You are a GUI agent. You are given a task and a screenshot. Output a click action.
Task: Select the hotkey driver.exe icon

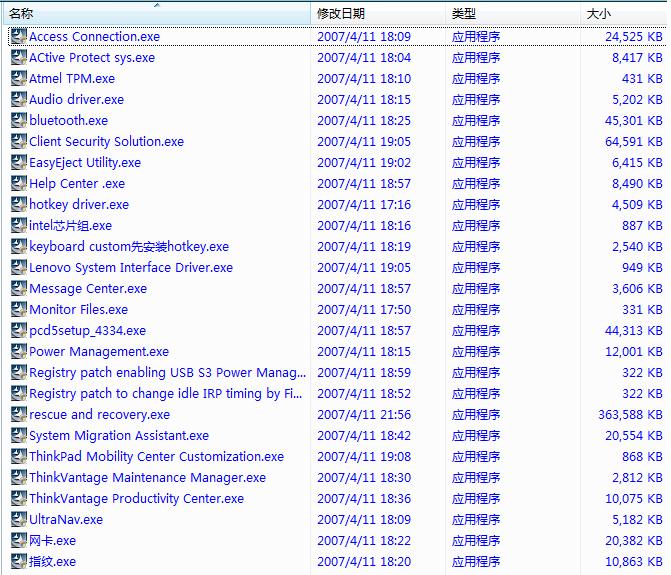click(x=18, y=204)
